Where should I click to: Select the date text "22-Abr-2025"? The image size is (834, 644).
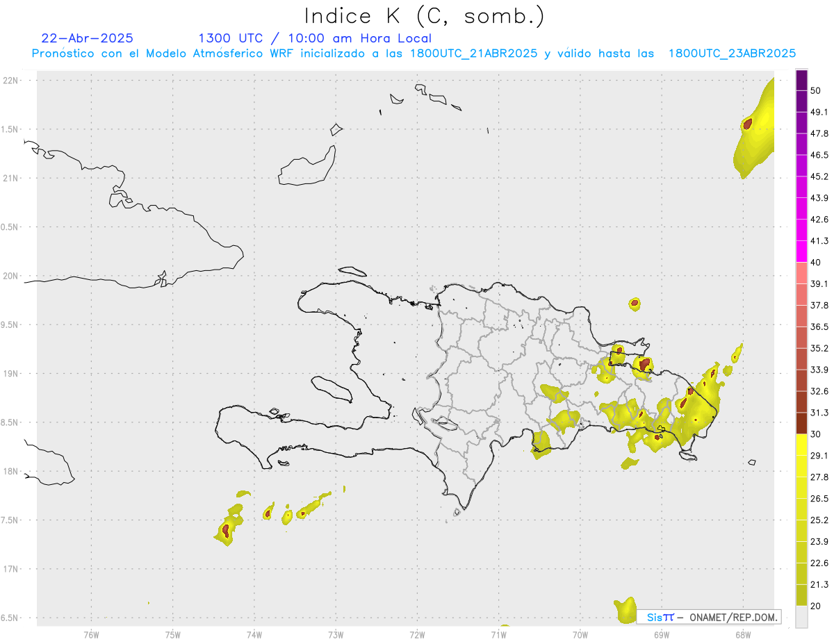point(88,38)
